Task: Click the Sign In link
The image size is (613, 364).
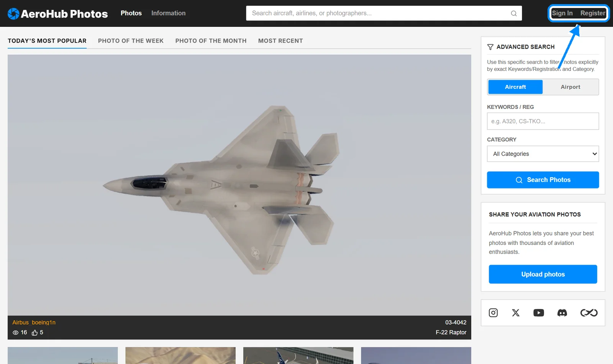Action: [x=562, y=13]
